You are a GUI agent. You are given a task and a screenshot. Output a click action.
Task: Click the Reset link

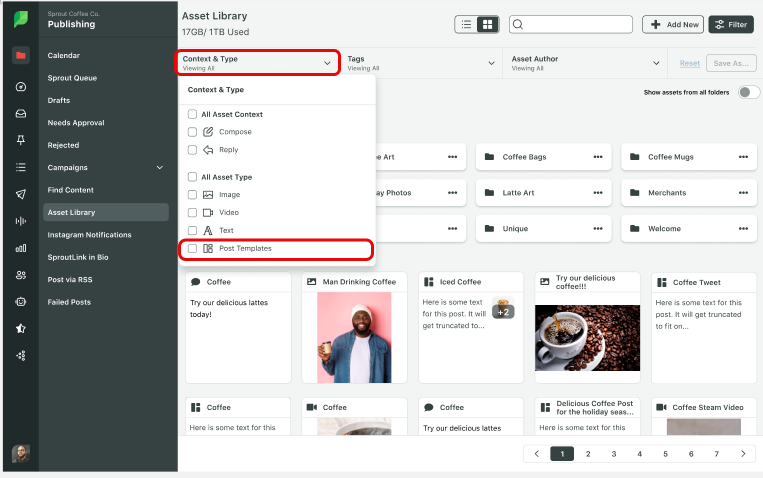click(690, 63)
